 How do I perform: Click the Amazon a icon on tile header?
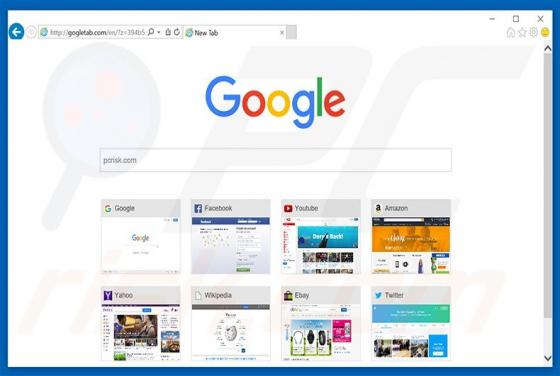(x=378, y=208)
